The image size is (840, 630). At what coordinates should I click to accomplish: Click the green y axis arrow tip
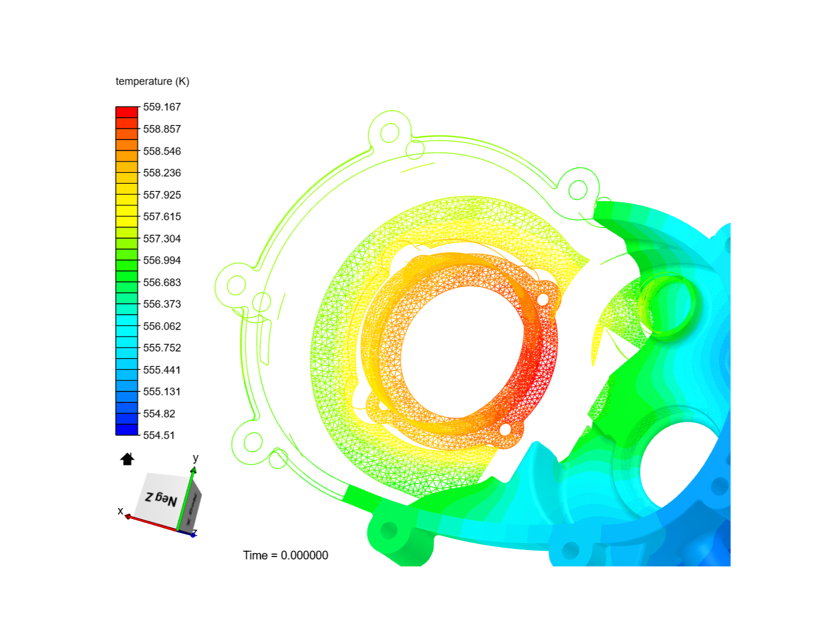194,470
